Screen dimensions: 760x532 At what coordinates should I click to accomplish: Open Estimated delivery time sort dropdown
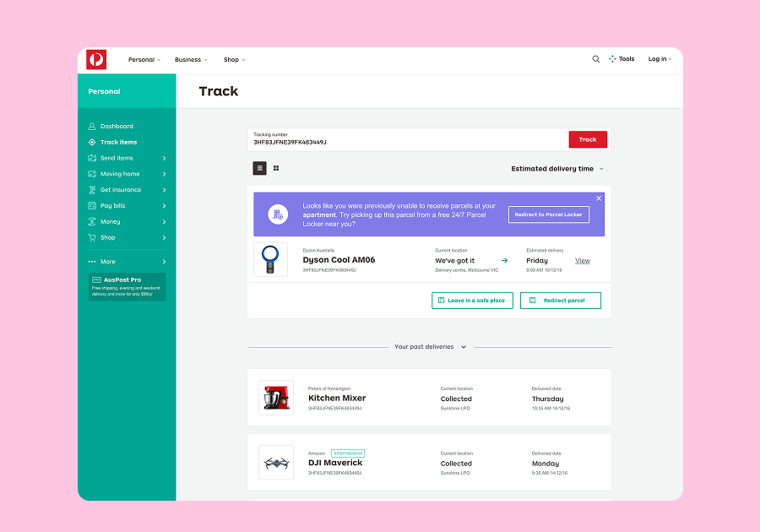click(x=557, y=169)
